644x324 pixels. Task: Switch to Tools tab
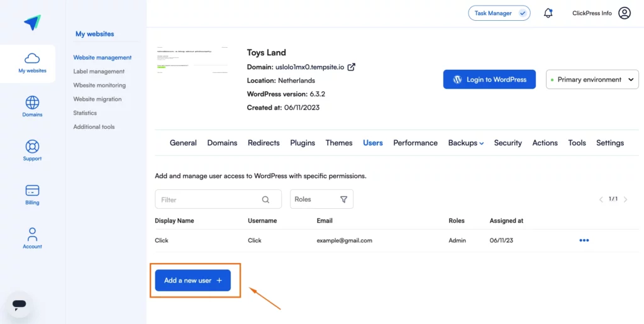coord(577,143)
